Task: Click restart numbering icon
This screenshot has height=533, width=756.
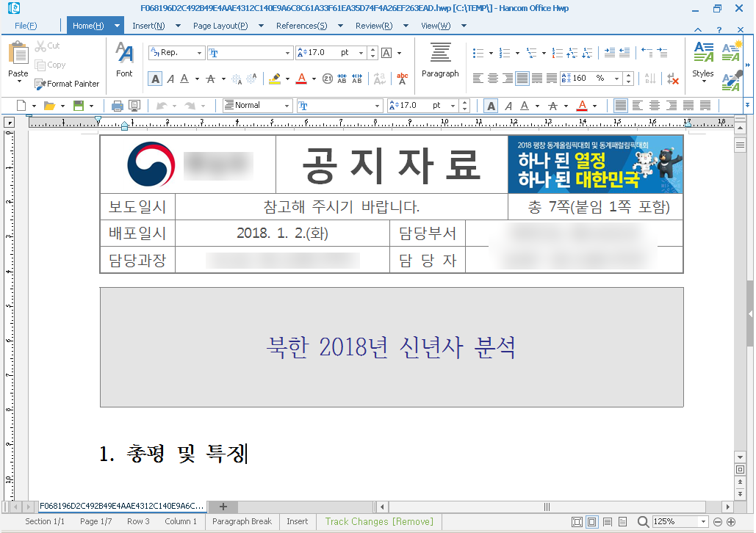Action: pos(558,53)
